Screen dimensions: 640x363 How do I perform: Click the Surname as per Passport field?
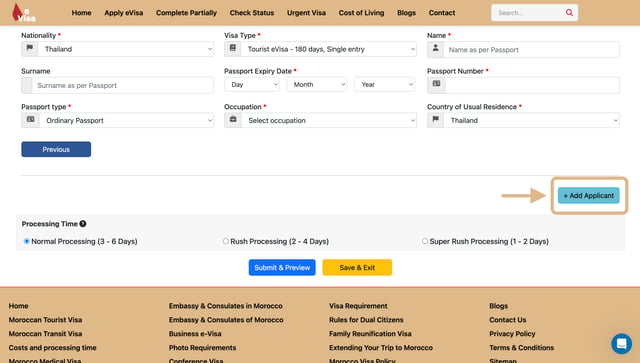click(122, 85)
